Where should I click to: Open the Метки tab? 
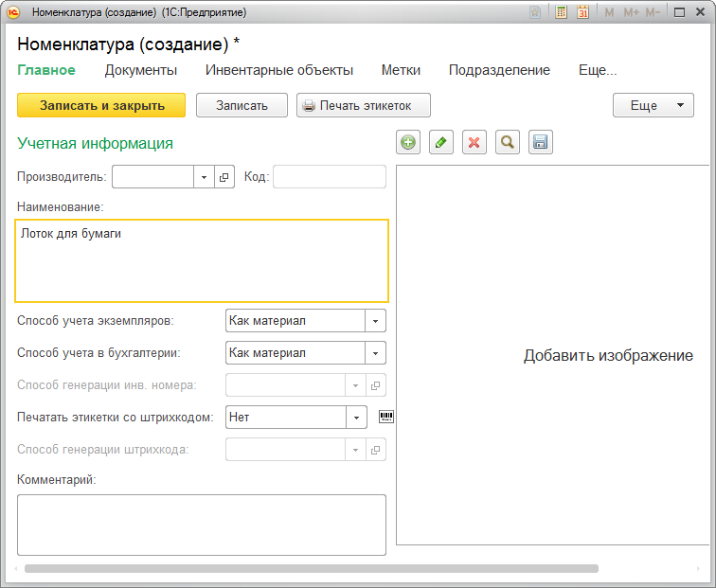tap(401, 70)
